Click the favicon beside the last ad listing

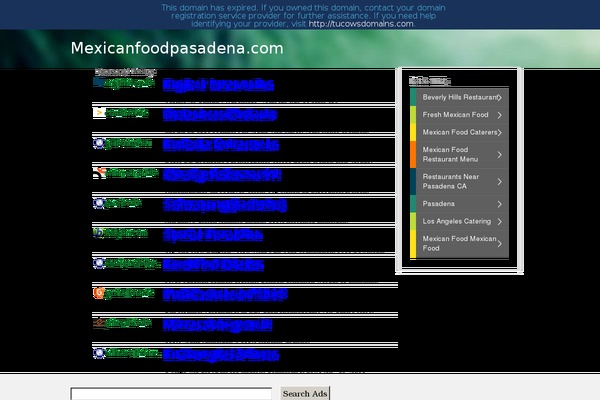98,352
